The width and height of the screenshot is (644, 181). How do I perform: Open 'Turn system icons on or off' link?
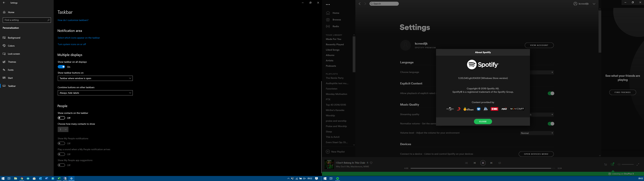72,45
